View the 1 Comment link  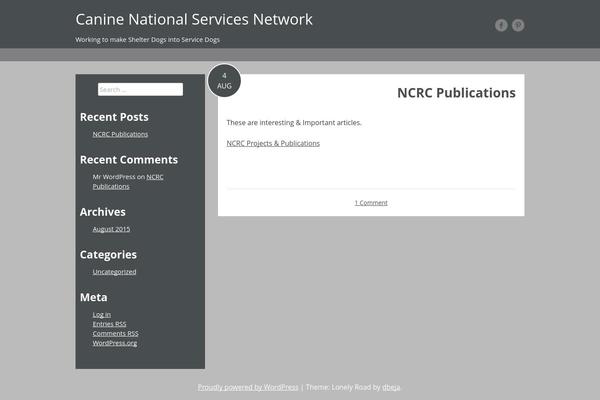click(x=371, y=202)
